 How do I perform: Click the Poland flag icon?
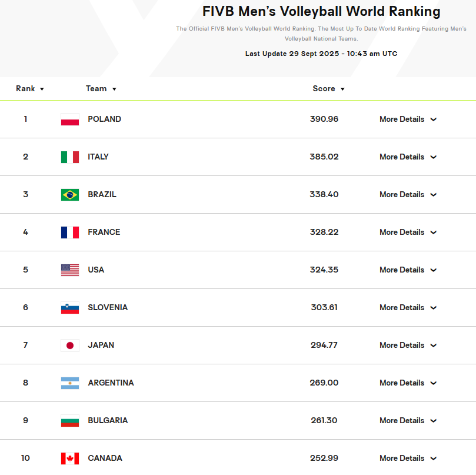69,119
